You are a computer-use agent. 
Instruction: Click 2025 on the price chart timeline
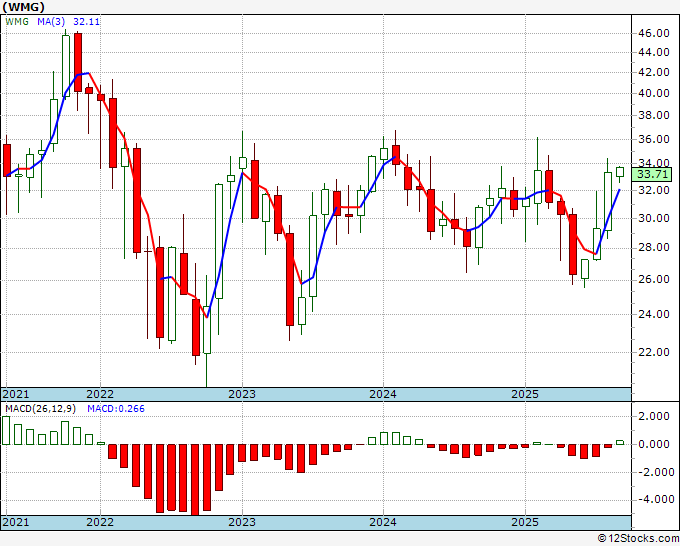[x=525, y=394]
